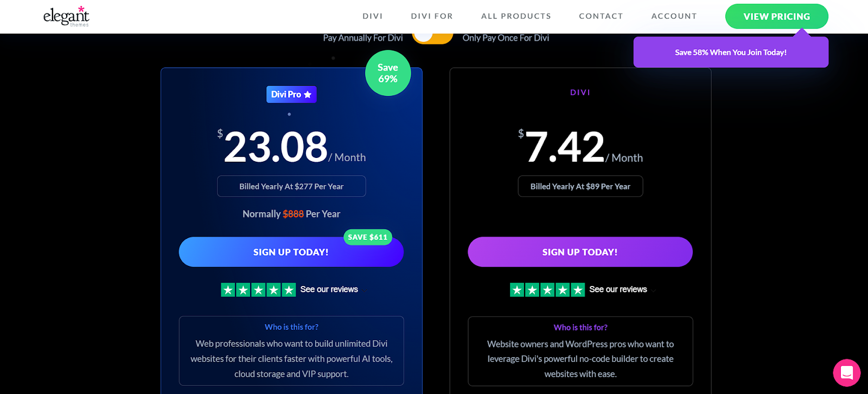The width and height of the screenshot is (868, 394).
Task: Click Trustpilot stars under Divi Pro plan
Action: (258, 290)
